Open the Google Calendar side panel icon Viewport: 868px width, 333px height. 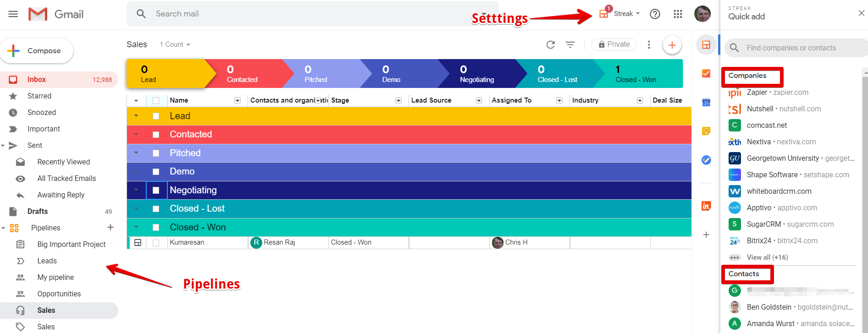click(x=706, y=102)
